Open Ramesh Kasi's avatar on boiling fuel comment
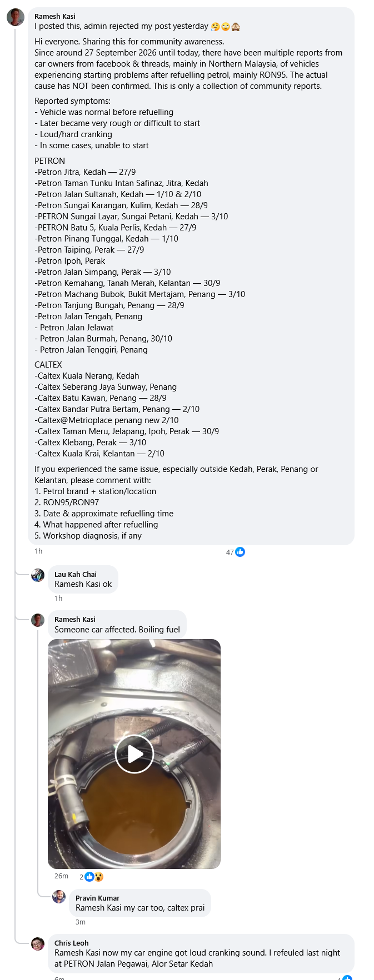374x980 pixels. click(x=38, y=620)
